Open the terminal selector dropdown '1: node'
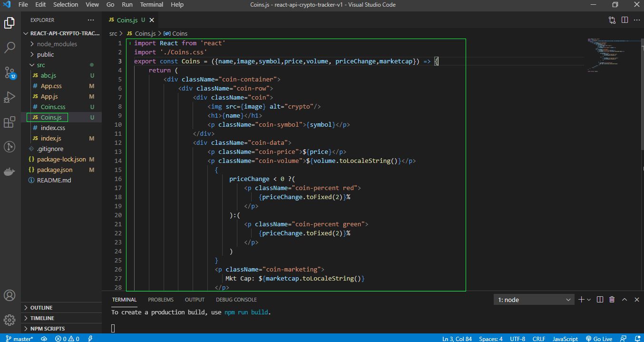 [x=535, y=300]
